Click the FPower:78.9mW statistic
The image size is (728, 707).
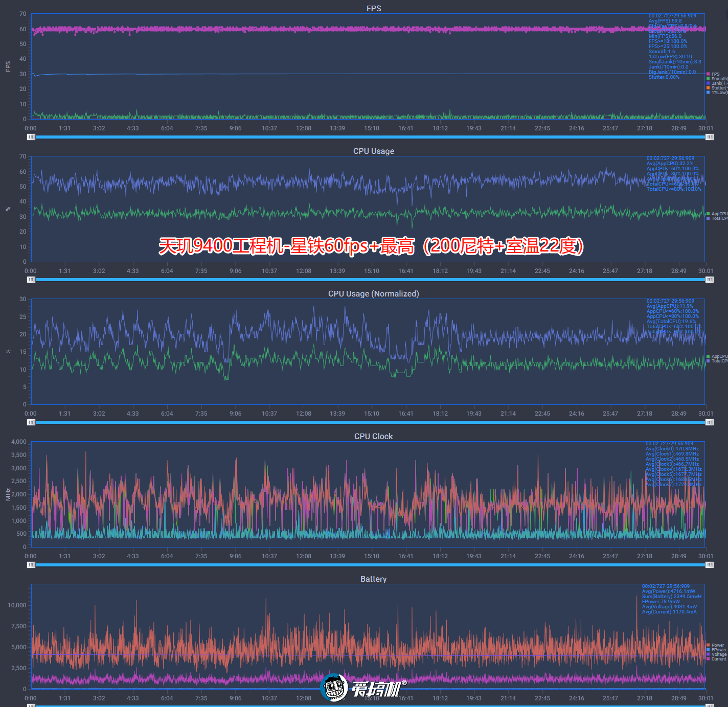pyautogui.click(x=661, y=602)
